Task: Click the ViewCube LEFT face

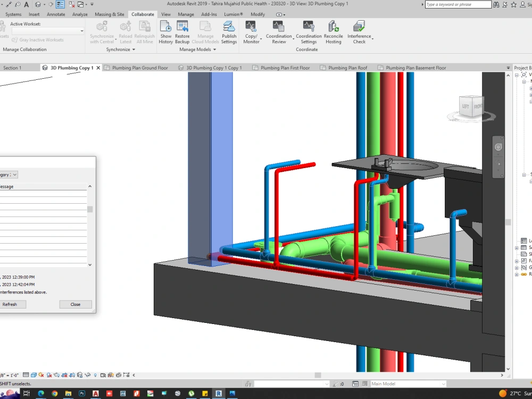Action: (x=465, y=106)
